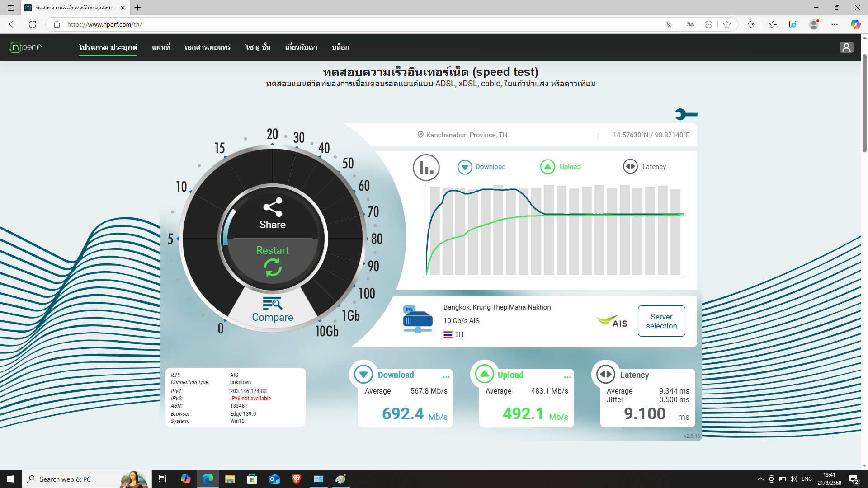Open the notification center icon
This screenshot has width=868, height=488.
tap(854, 479)
